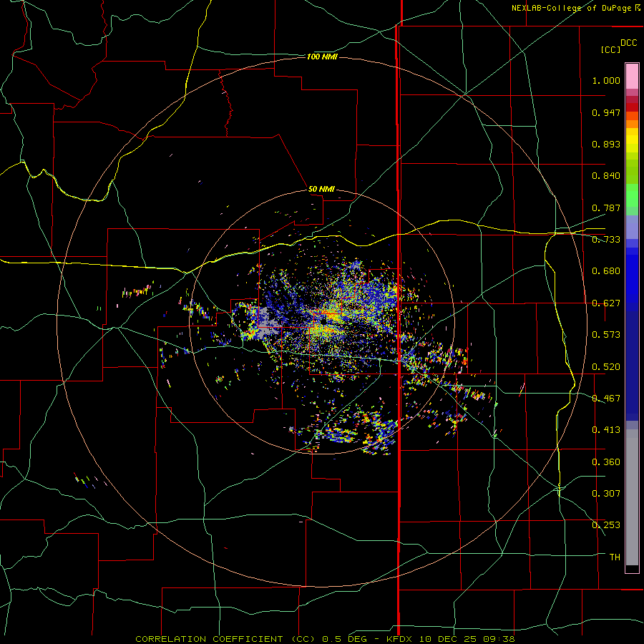
Task: Click the 0.573 scale value
Action: click(606, 335)
